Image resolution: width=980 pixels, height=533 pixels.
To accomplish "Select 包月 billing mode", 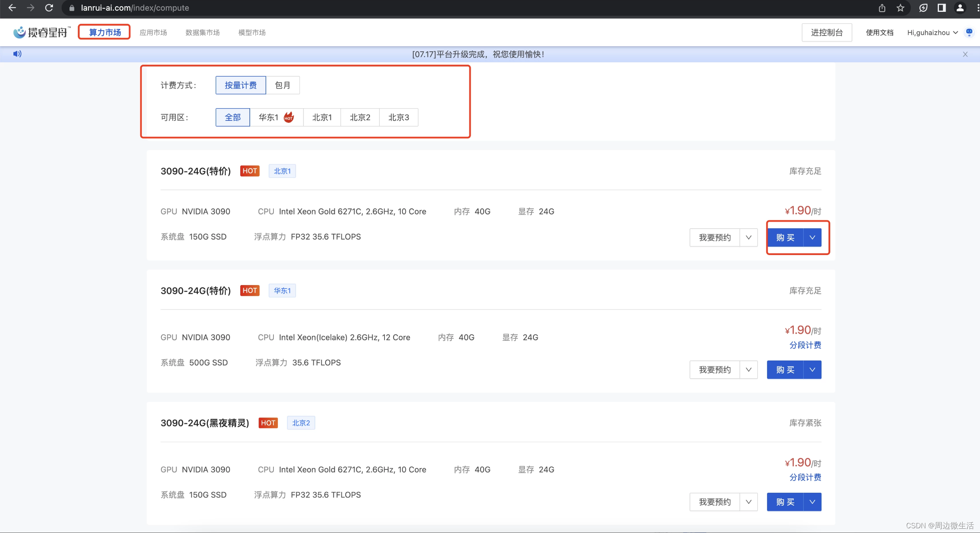I will coord(283,85).
